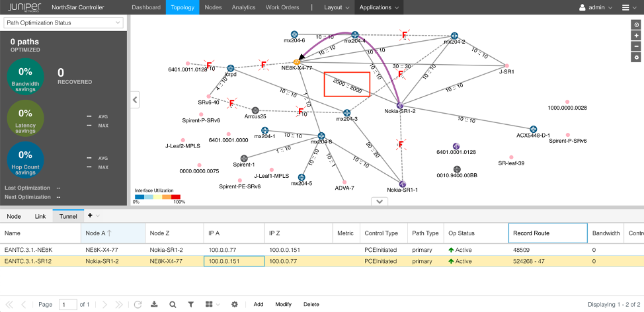
Task: Open Path Optimization Status dropdown
Action: [63, 22]
